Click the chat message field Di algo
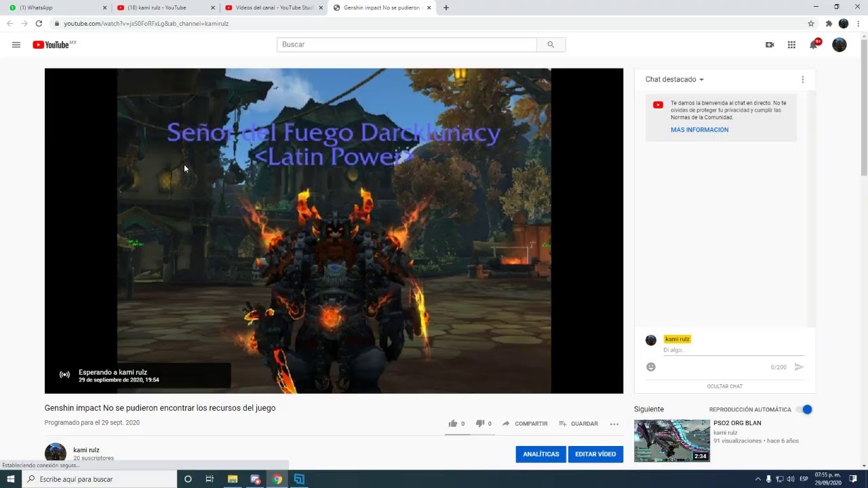868x488 pixels. click(x=734, y=350)
